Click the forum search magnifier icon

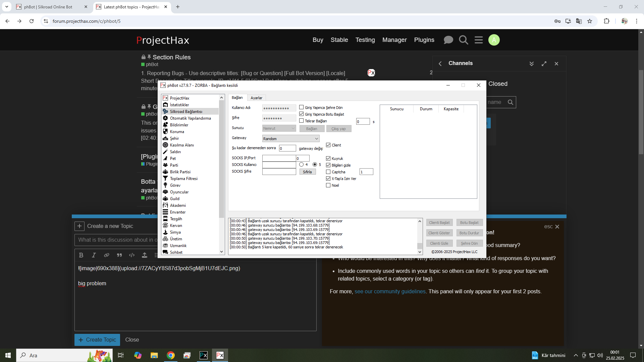(x=464, y=40)
